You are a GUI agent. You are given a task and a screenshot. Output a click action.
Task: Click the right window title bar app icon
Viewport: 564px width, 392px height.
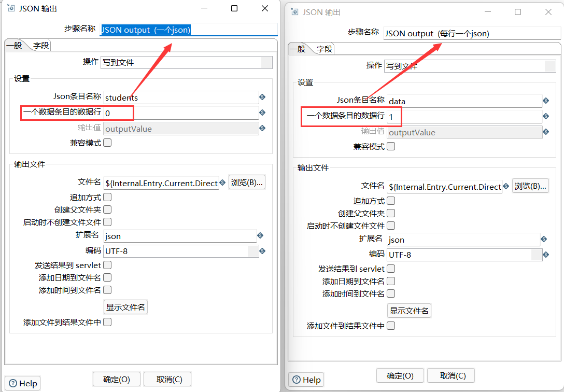[294, 11]
